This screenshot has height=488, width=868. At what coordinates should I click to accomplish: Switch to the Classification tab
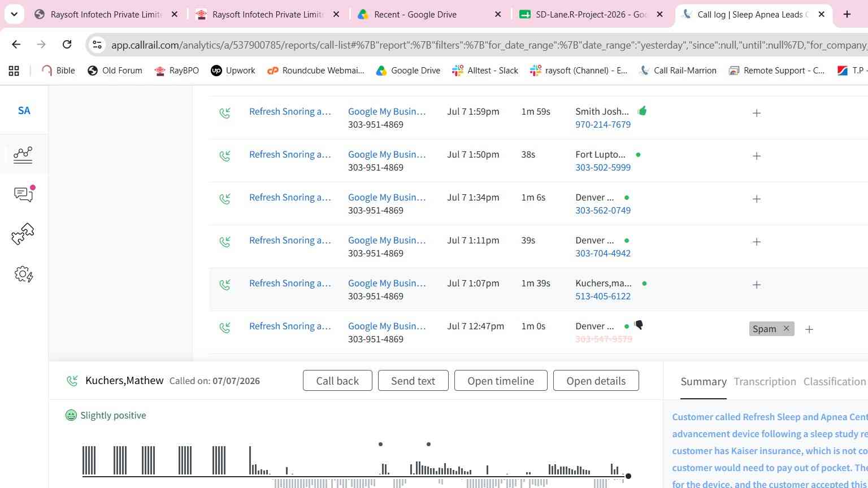(835, 381)
